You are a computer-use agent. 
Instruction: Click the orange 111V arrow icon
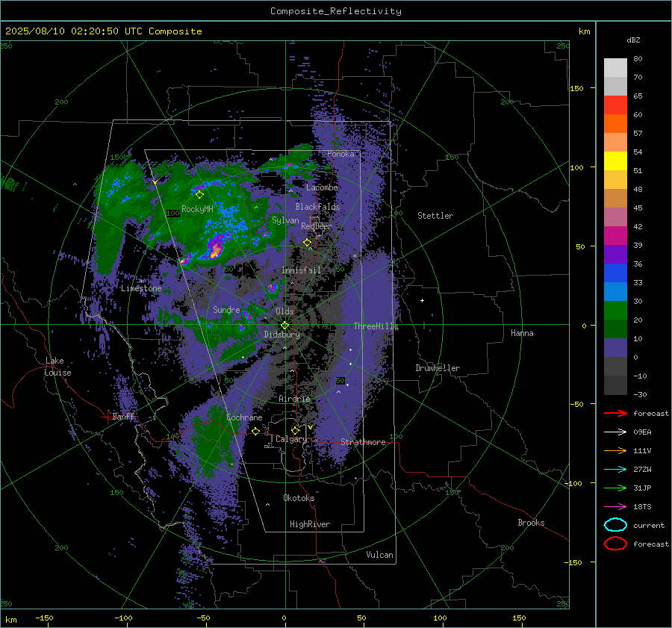tap(615, 450)
